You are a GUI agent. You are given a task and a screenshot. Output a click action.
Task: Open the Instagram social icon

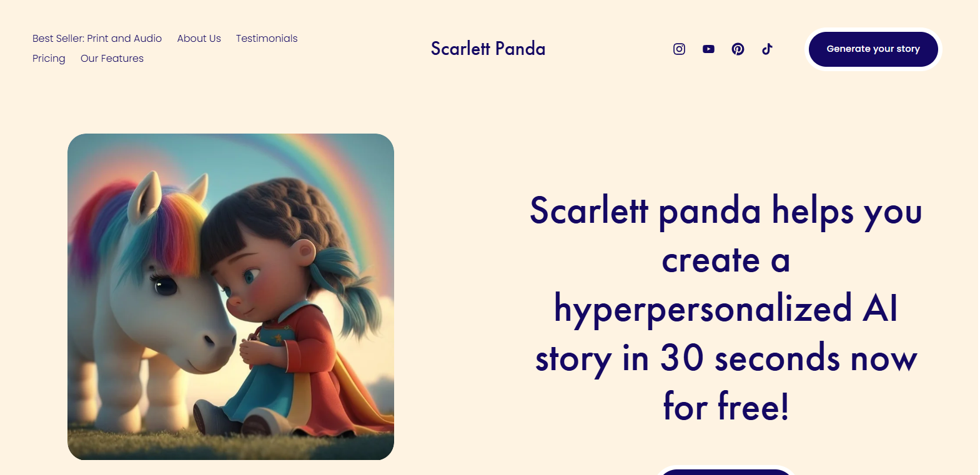679,49
